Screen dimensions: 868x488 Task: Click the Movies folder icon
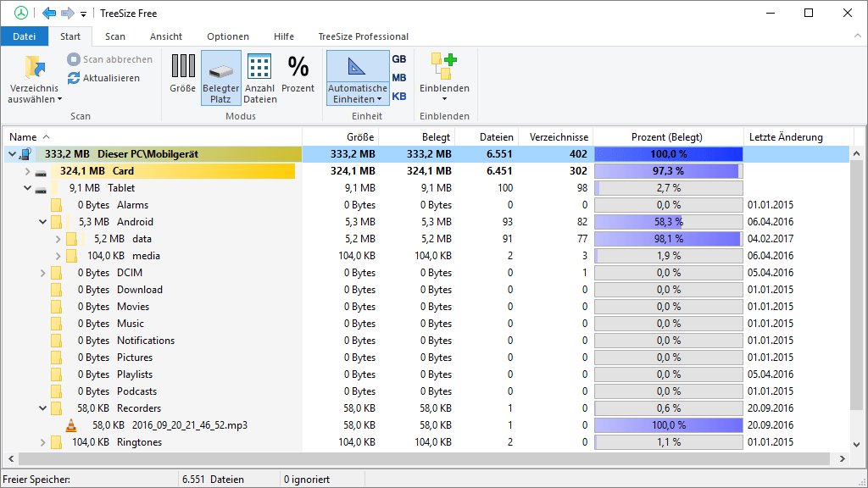56,307
